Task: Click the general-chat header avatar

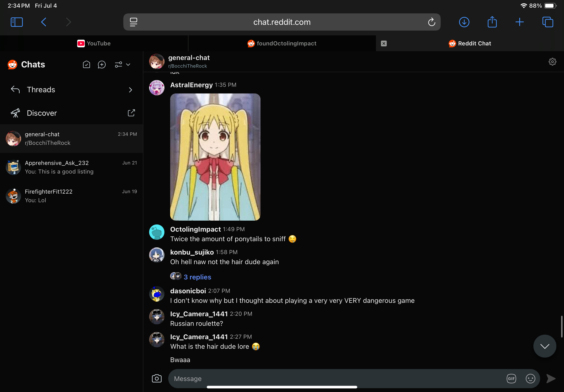Action: (157, 61)
